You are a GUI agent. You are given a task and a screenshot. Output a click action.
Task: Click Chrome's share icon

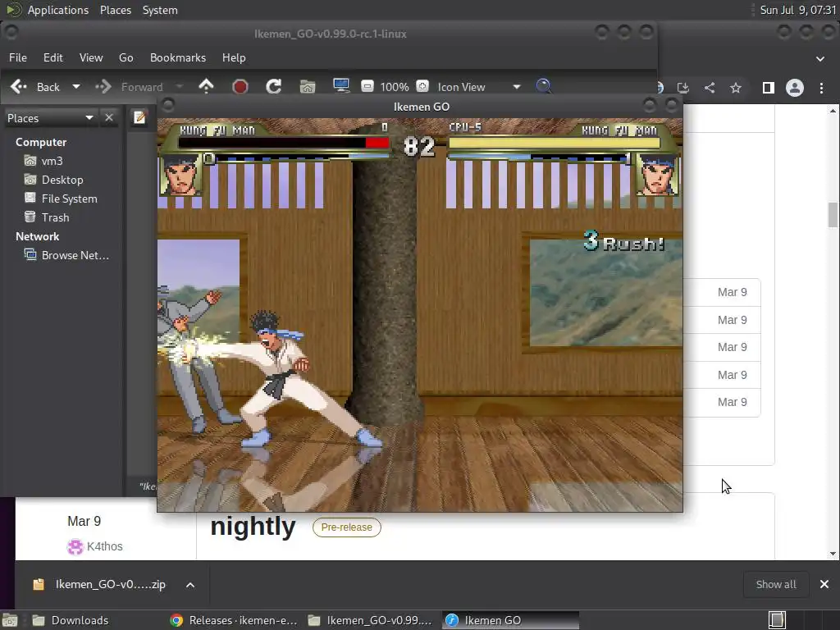pyautogui.click(x=710, y=87)
